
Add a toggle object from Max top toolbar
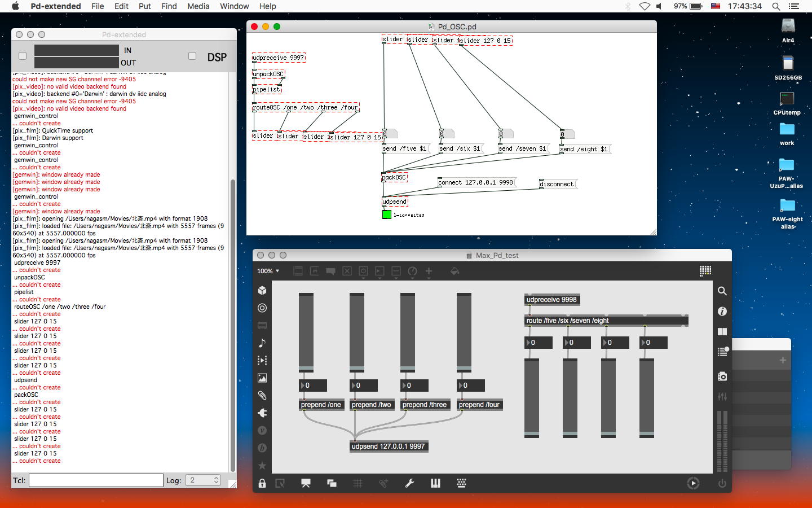point(347,271)
